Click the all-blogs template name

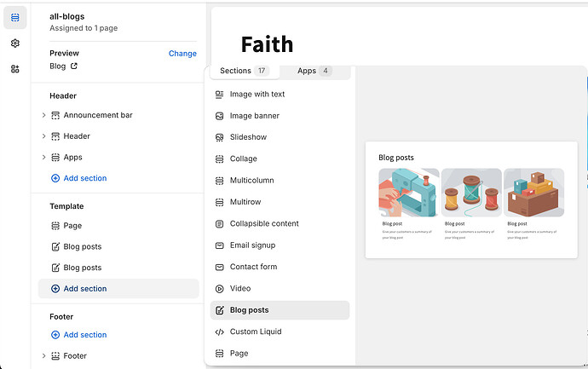[x=67, y=16]
